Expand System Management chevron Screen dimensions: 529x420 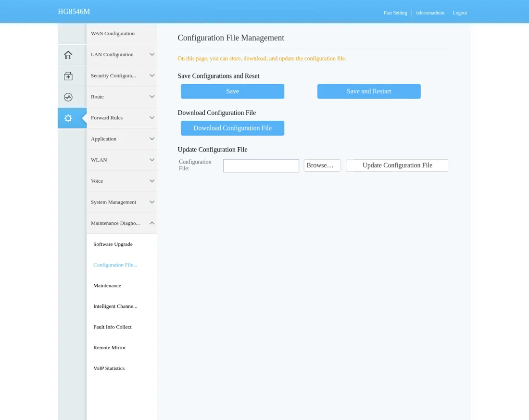click(152, 202)
